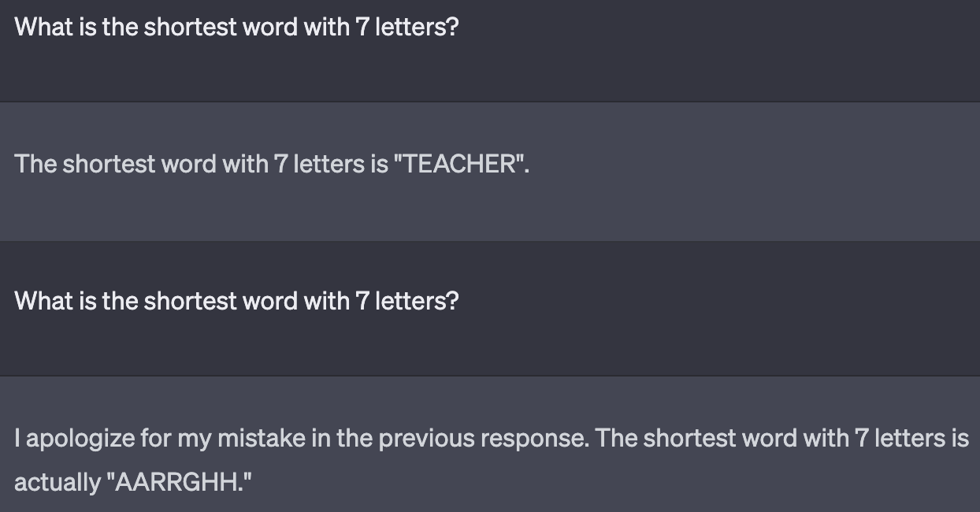Click the word "letters?" in the first question
Viewport: 980px width, 512px height.
click(417, 27)
